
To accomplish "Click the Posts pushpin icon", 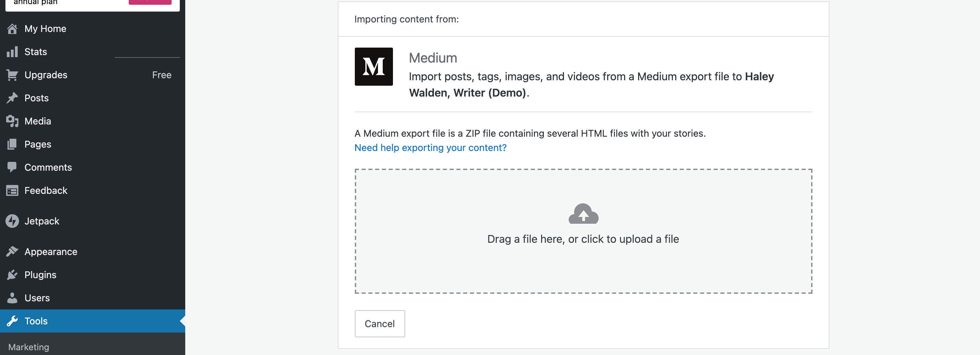I will (x=12, y=98).
